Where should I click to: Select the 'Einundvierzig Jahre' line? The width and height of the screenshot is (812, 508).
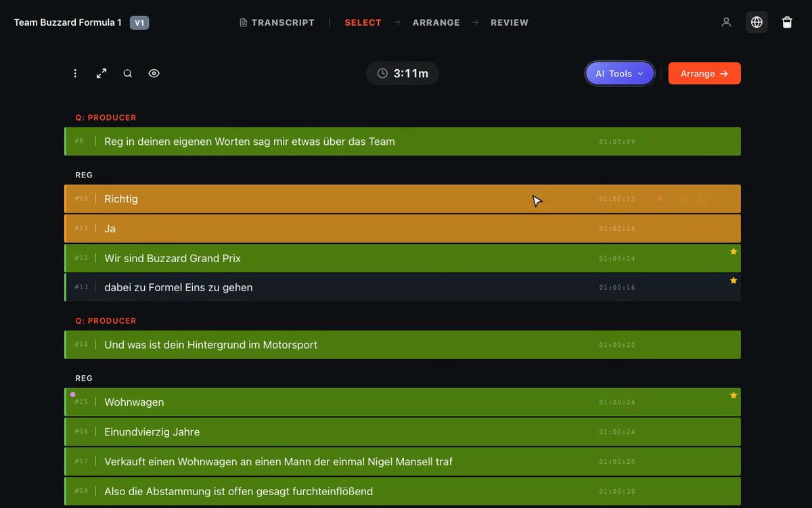(403, 431)
